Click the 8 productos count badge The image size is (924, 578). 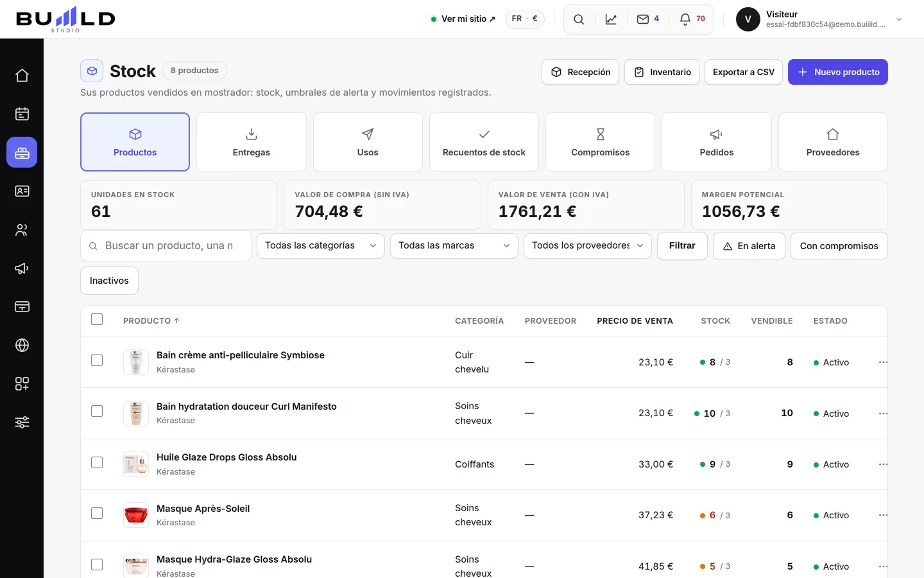(x=194, y=71)
